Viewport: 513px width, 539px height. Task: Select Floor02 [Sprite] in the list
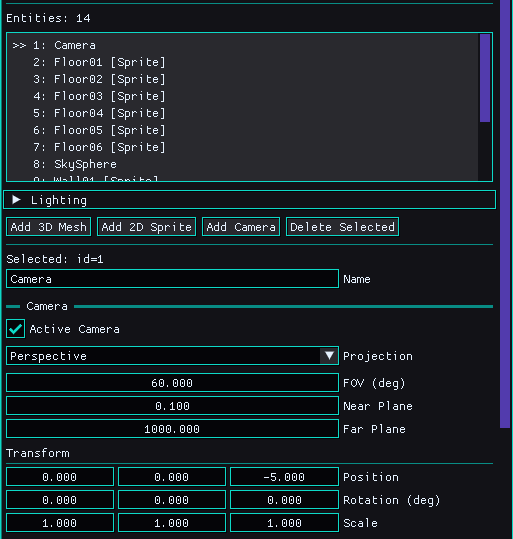tap(242, 79)
